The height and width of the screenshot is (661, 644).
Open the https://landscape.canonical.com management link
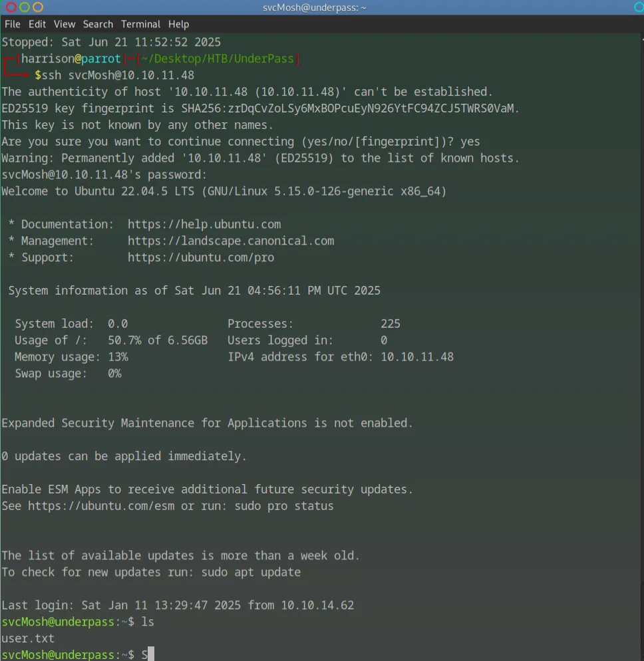click(231, 241)
